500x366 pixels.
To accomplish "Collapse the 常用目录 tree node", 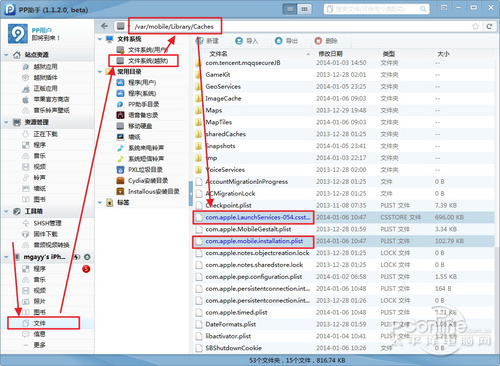I will tap(100, 72).
